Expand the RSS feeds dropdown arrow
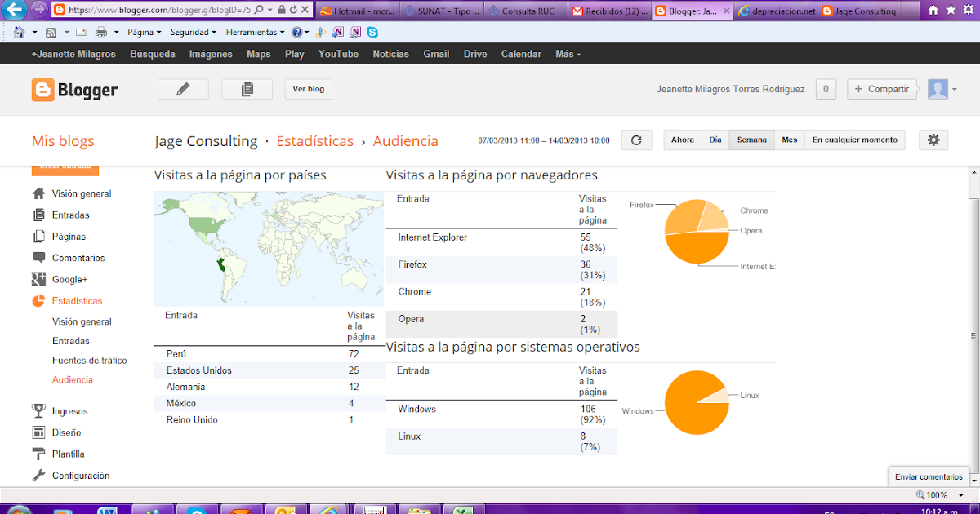The width and height of the screenshot is (980, 514). pyautogui.click(x=65, y=32)
